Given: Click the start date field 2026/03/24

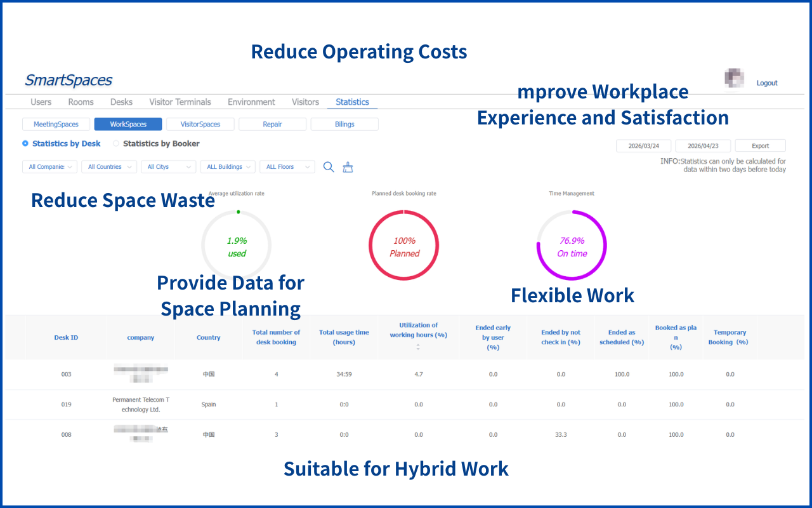Looking at the screenshot, I should [645, 146].
